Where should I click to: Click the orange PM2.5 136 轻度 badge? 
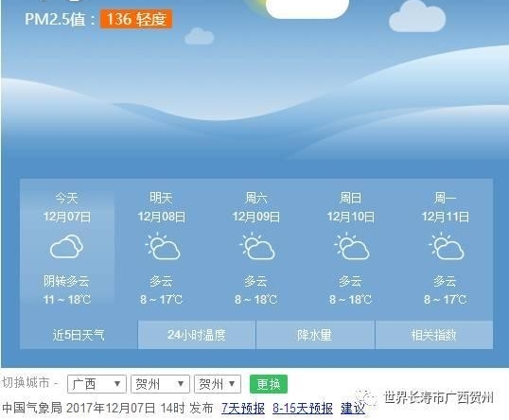136,19
